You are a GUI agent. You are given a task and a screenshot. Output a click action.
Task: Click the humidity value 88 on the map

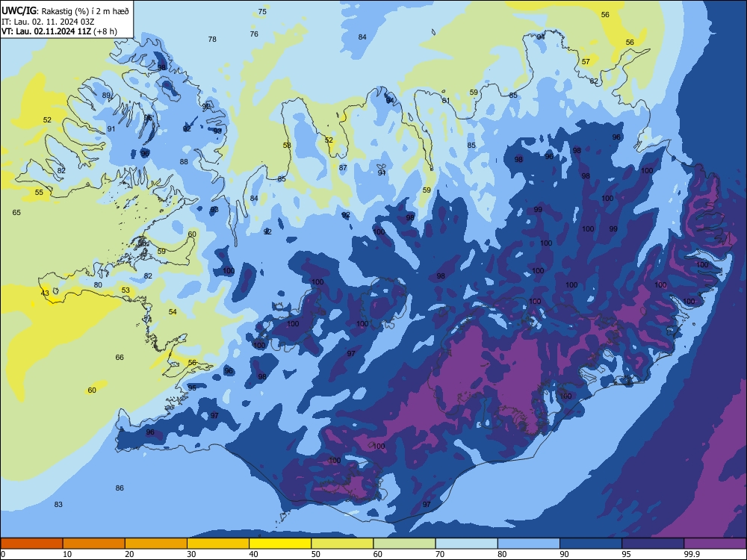tap(184, 161)
